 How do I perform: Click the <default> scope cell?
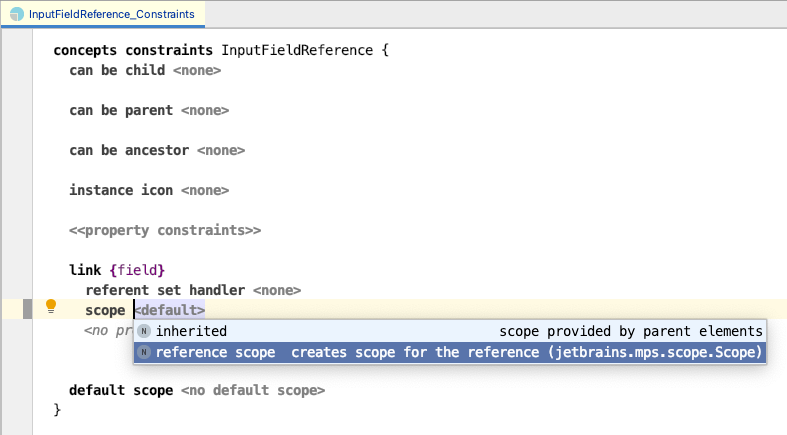click(x=170, y=310)
